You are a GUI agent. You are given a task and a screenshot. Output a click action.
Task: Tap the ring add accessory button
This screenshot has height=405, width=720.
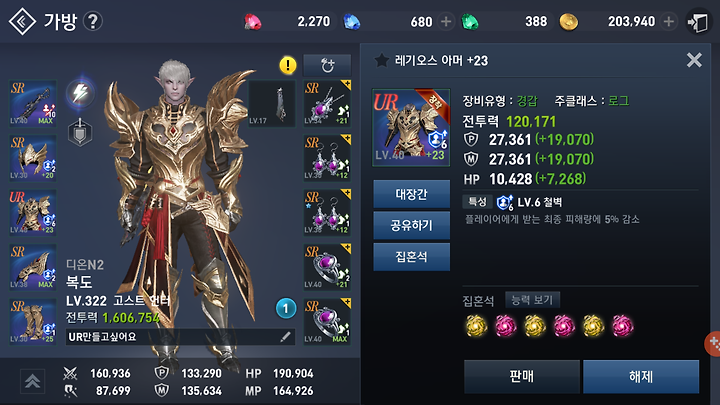[327, 65]
